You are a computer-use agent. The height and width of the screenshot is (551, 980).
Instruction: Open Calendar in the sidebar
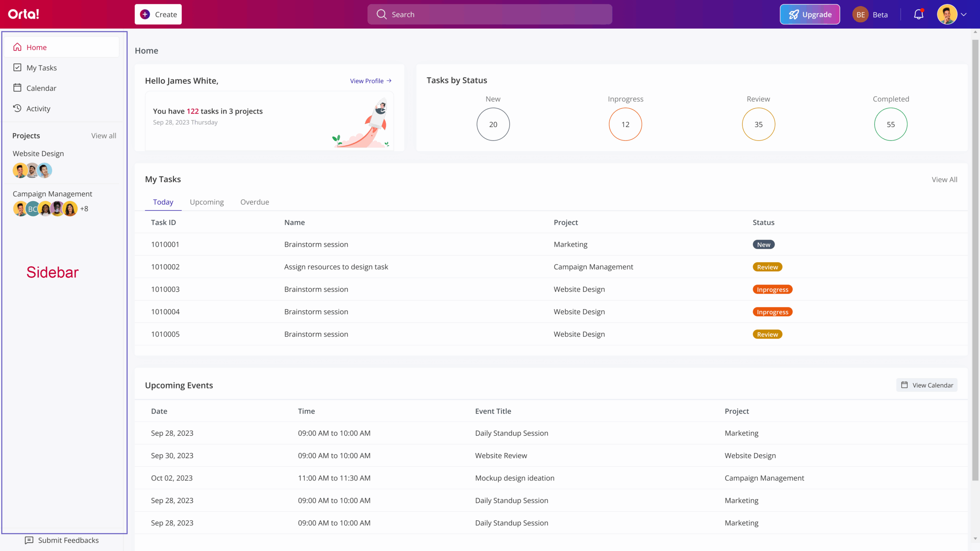point(41,88)
